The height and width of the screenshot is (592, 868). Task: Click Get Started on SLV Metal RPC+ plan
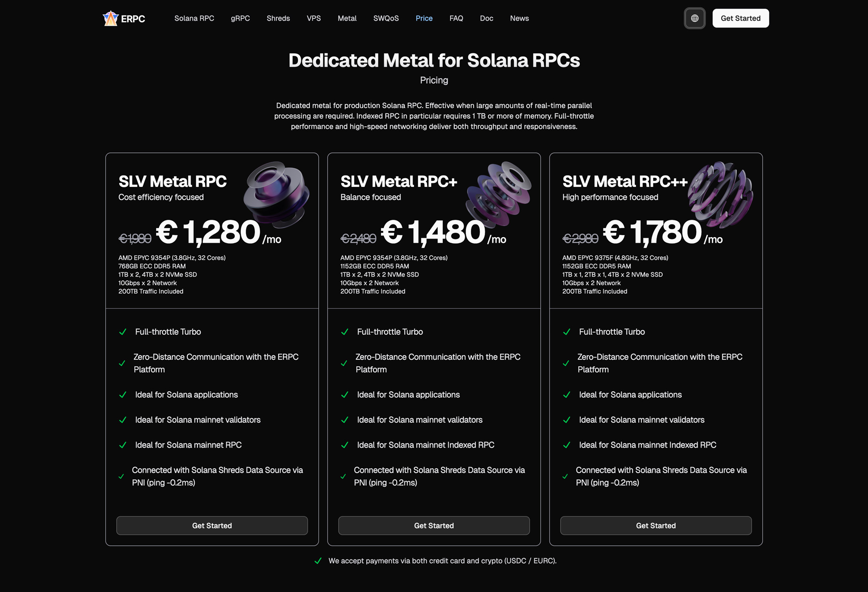434,525
